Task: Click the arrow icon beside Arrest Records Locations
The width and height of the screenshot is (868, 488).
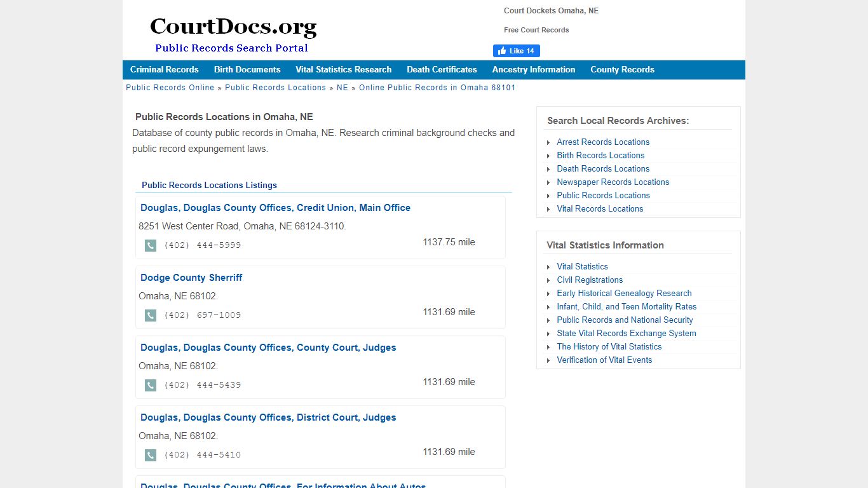Action: (x=549, y=142)
